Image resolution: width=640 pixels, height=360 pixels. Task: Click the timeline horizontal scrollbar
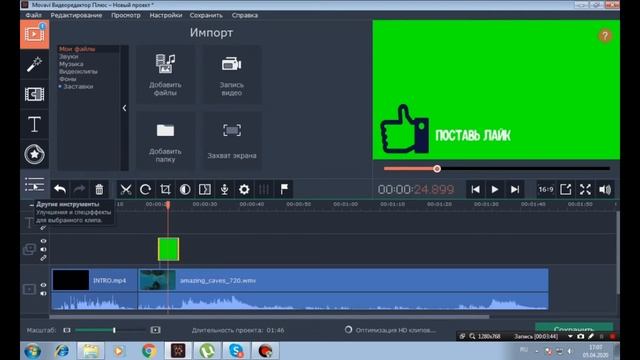click(269, 317)
